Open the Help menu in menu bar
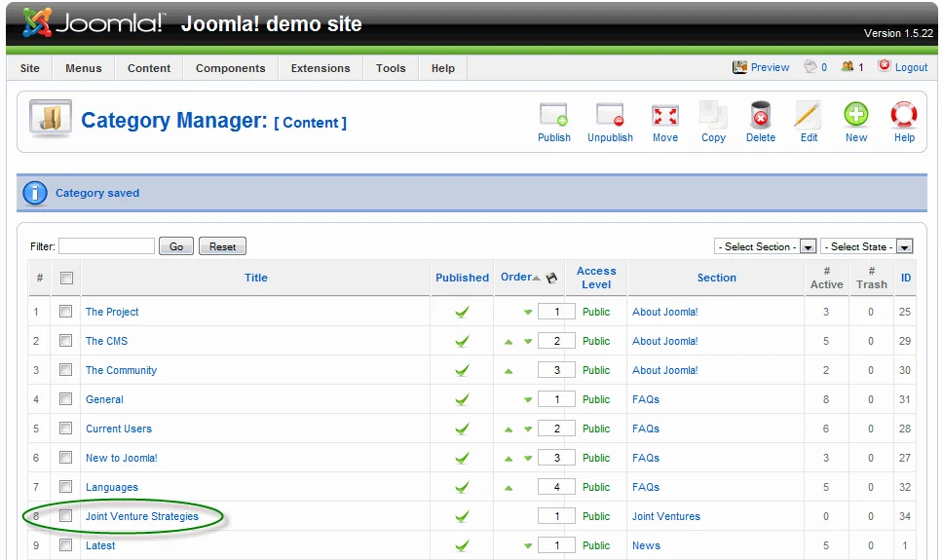 click(x=442, y=68)
